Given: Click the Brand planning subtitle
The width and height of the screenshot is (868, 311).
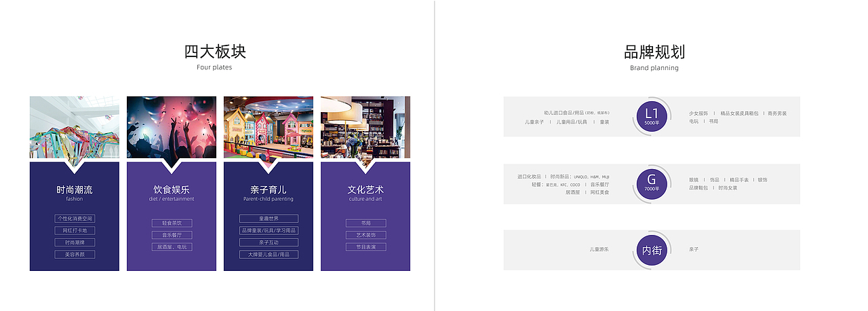Looking at the screenshot, I should coord(654,68).
